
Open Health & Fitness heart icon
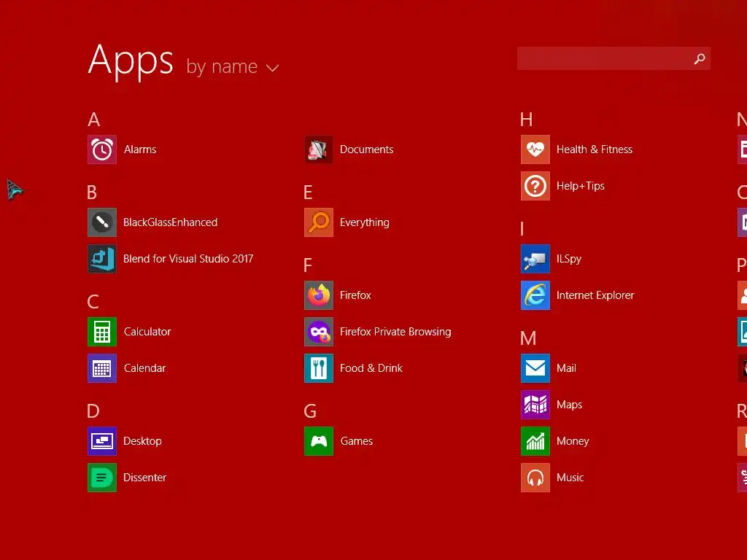(535, 149)
